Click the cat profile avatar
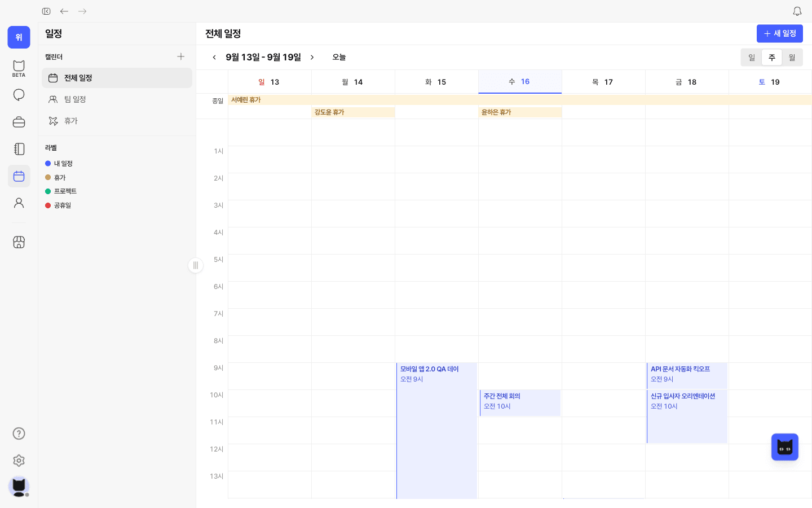812x508 pixels. coord(19,487)
